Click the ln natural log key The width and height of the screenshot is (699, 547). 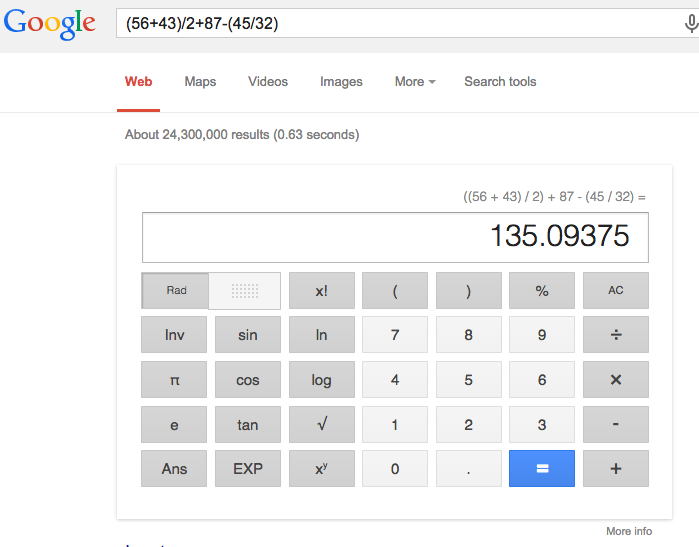coord(322,335)
